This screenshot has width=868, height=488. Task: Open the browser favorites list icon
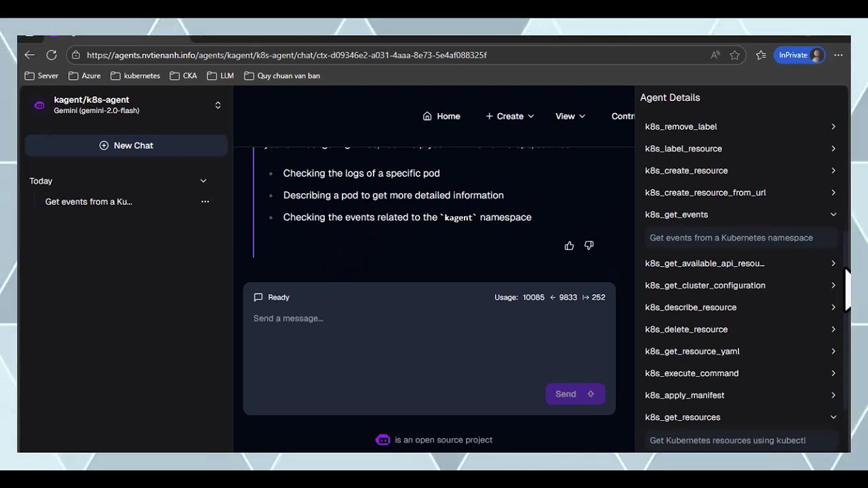pos(761,55)
